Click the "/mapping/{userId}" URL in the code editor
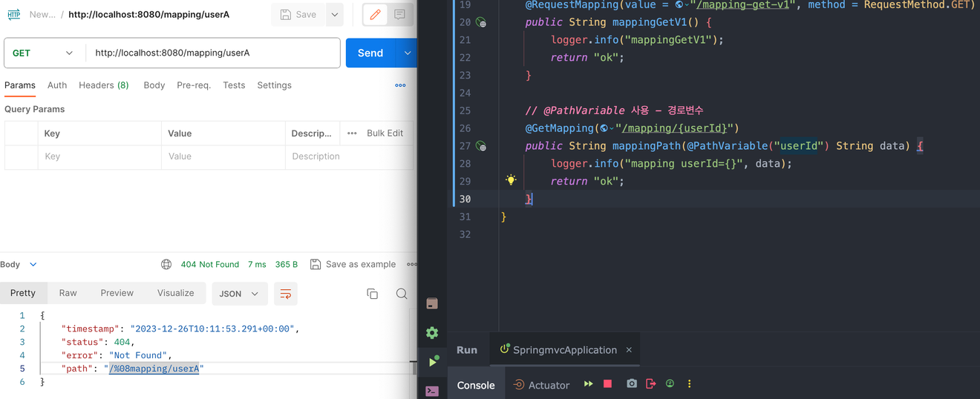The height and width of the screenshot is (399, 980). [x=675, y=128]
